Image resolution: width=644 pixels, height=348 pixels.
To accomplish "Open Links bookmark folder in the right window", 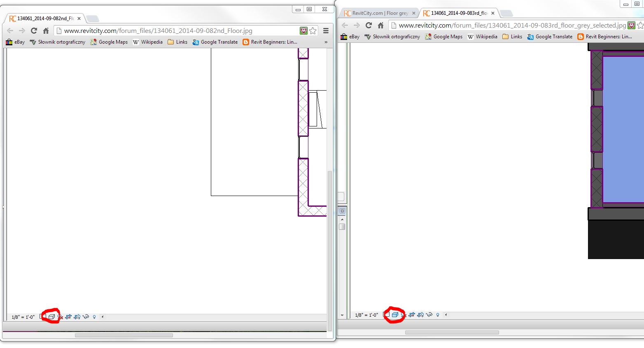I will coord(512,37).
